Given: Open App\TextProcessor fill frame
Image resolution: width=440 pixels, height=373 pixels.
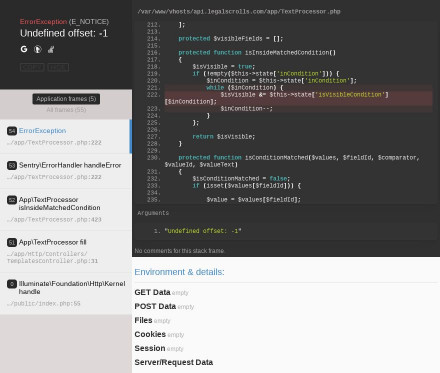Looking at the screenshot, I should tap(66, 251).
